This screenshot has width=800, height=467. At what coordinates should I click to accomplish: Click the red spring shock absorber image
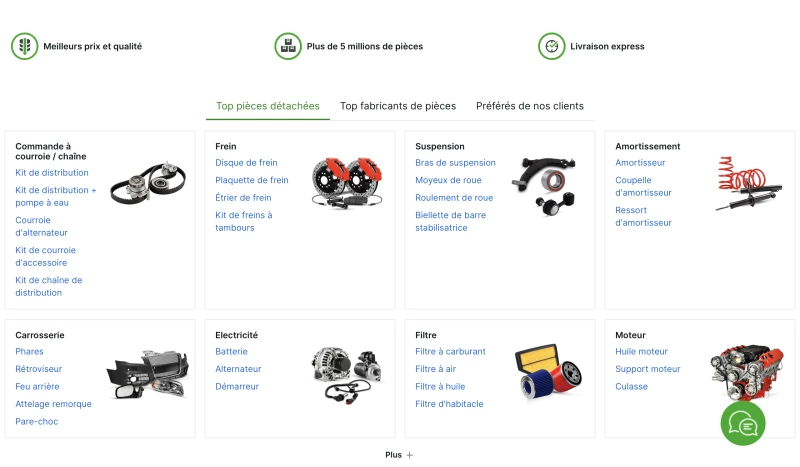click(x=748, y=184)
